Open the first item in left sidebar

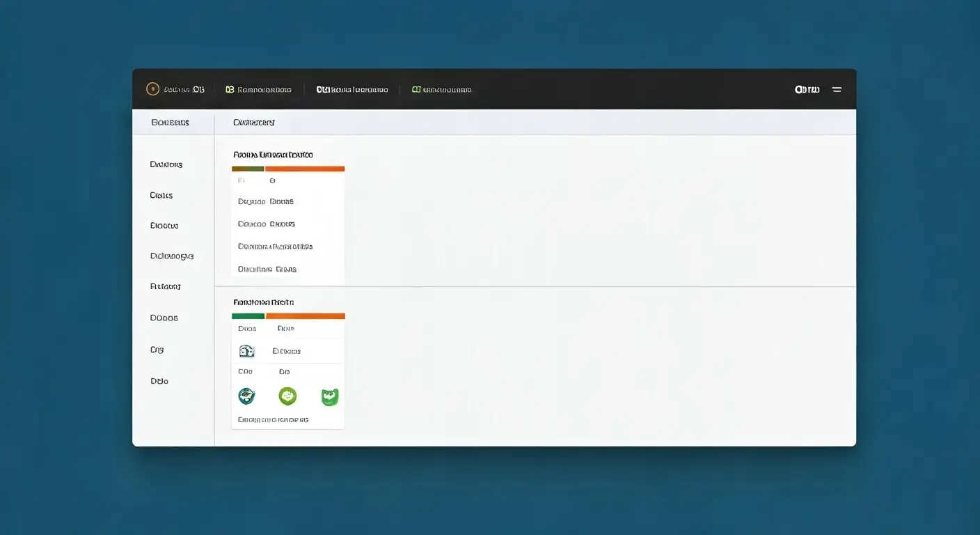coord(166,165)
